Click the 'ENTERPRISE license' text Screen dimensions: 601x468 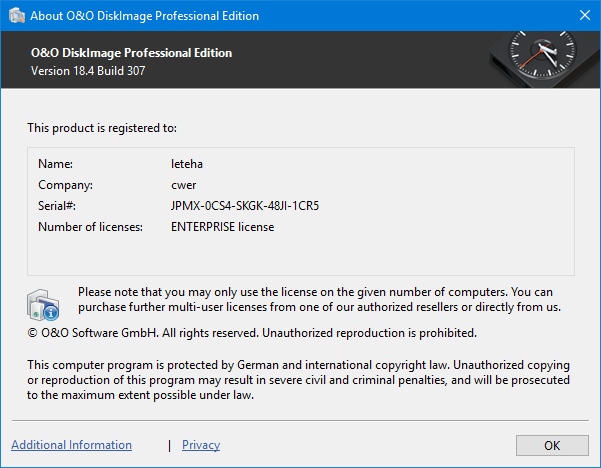[x=222, y=227]
